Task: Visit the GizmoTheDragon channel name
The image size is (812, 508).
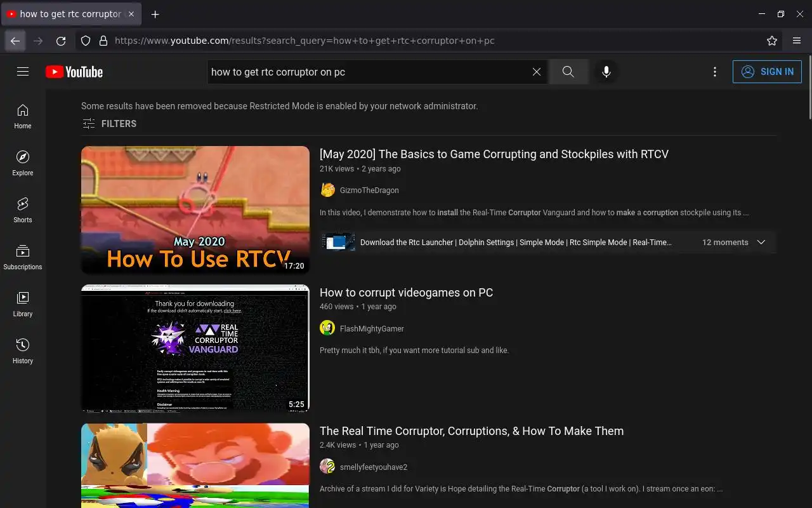Action: pos(369,190)
